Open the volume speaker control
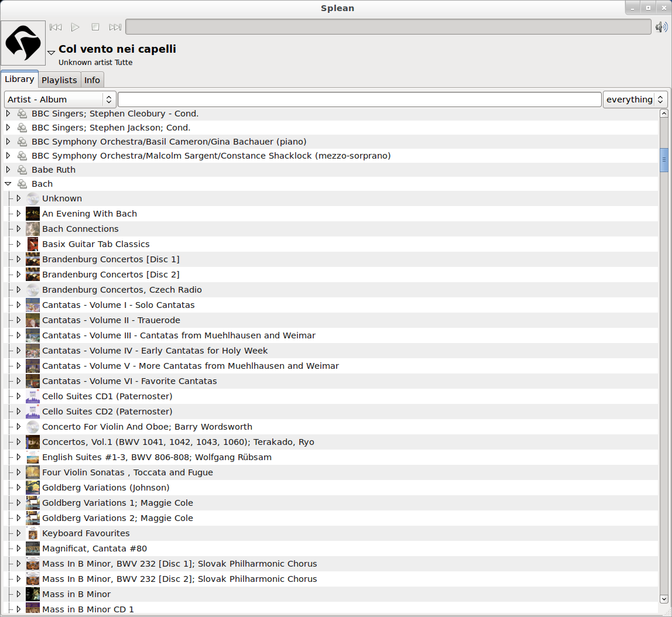Viewport: 672px width, 617px height. pos(661,27)
